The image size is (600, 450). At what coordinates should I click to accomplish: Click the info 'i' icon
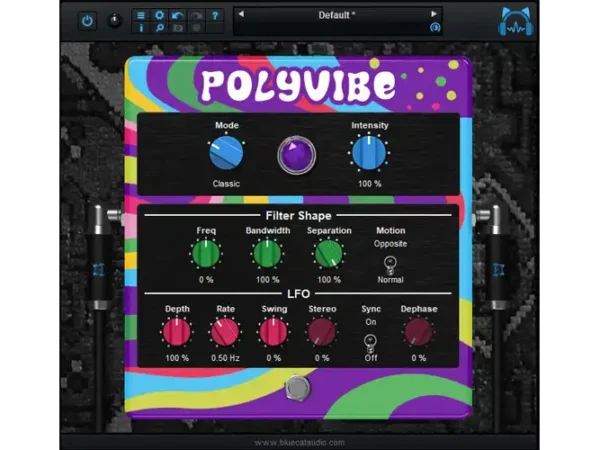click(x=141, y=28)
